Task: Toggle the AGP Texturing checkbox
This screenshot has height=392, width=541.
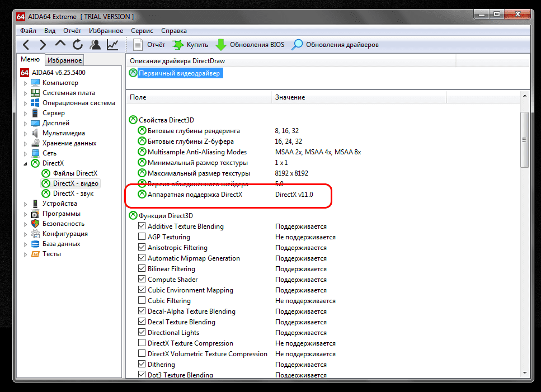Action: coord(142,237)
